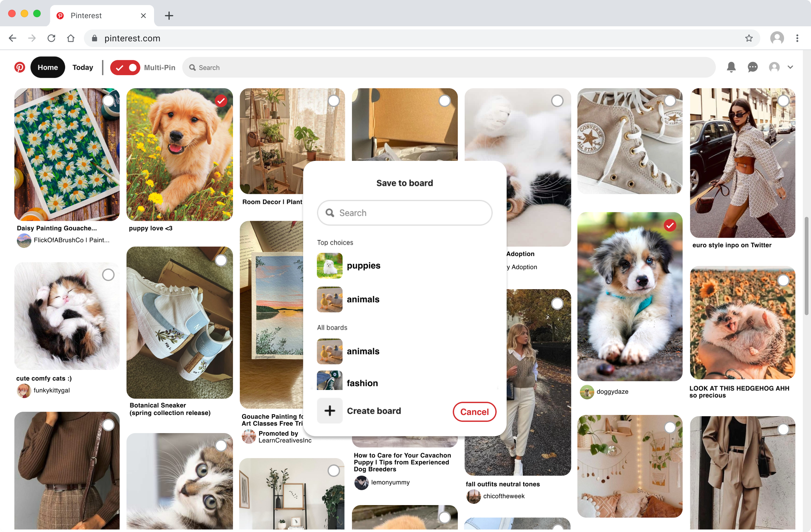Open the Chrome three-dot menu
Image resolution: width=811 pixels, height=532 pixels.
click(797, 38)
